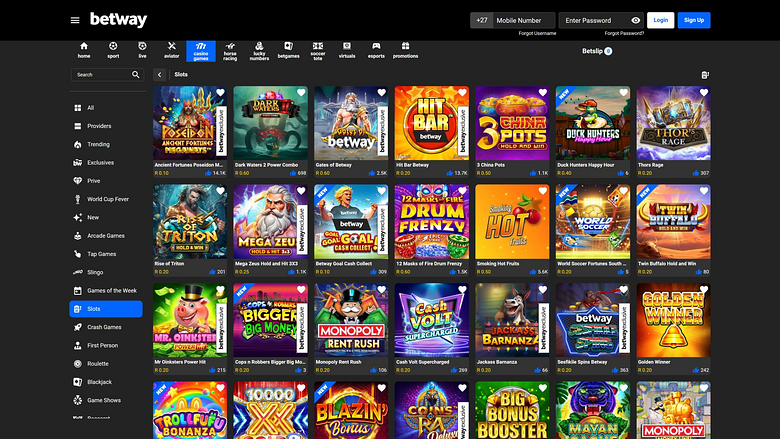Click the search magnifier icon
Viewport: 780px width, 439px height.
[136, 75]
